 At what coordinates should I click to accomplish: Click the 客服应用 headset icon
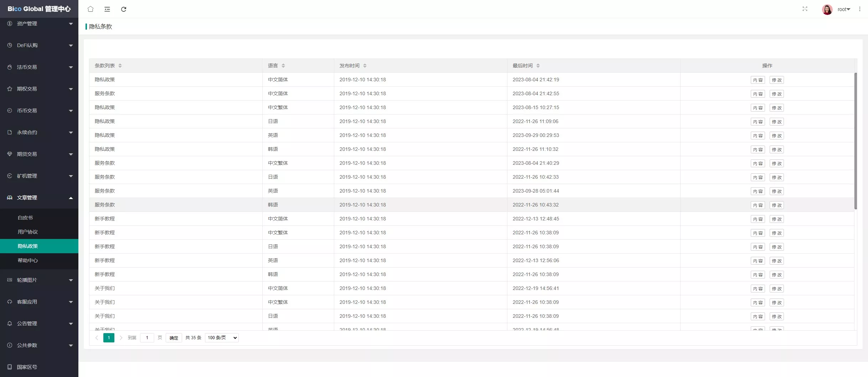pyautogui.click(x=10, y=302)
